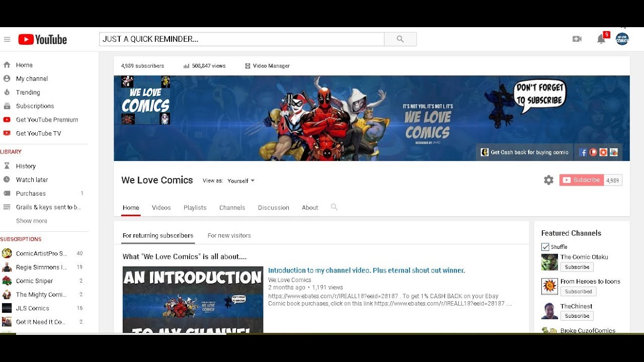Screen dimensions: 644x362
Task: Click the YouTube TV logo icon
Action: [7, 133]
